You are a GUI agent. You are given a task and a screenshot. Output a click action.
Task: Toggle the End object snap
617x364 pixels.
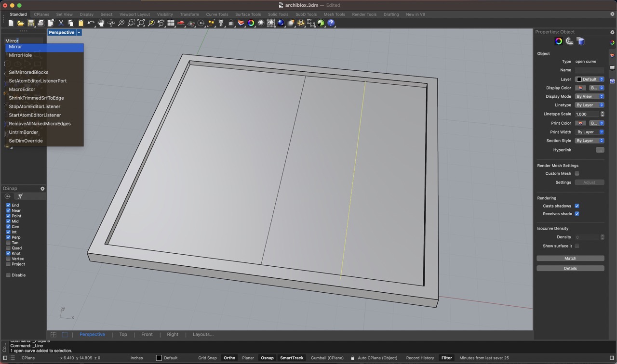[8, 205]
